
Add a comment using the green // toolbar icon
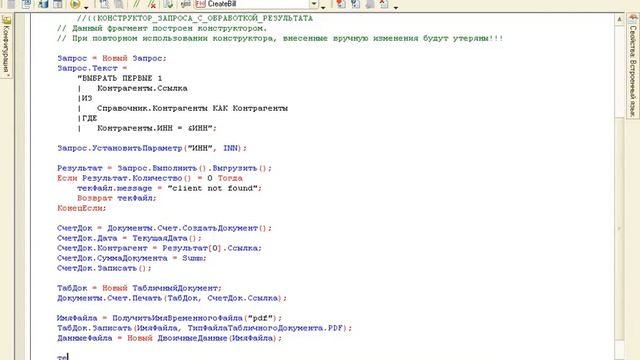click(137, 4)
